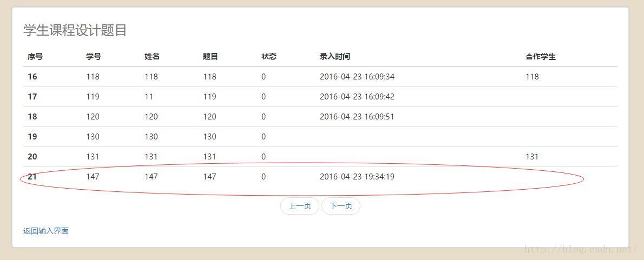
Task: Click the 序号 column header
Action: point(35,57)
